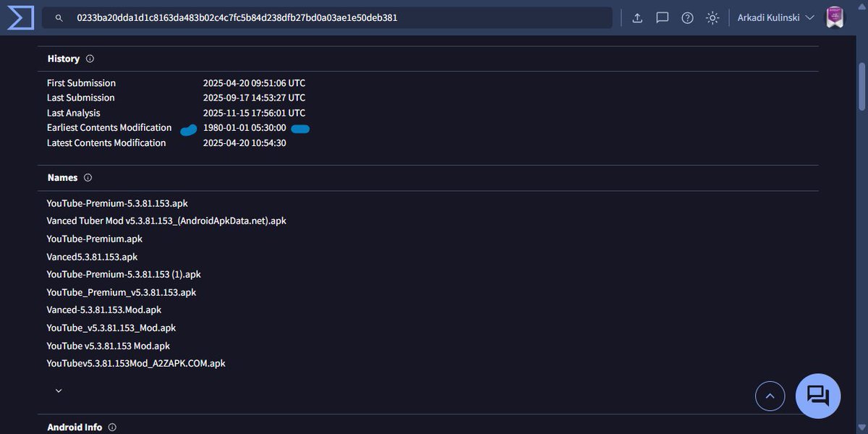Click the Earliest Contents Modification label
The image size is (868, 434).
pyautogui.click(x=109, y=128)
